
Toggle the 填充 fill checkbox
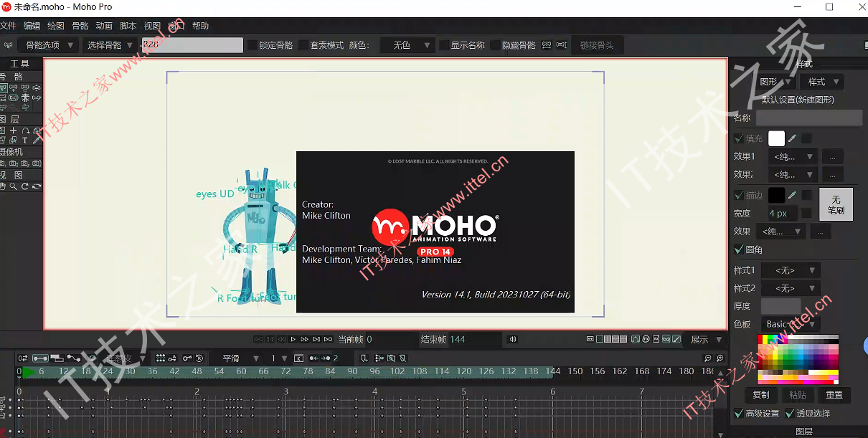[x=740, y=138]
